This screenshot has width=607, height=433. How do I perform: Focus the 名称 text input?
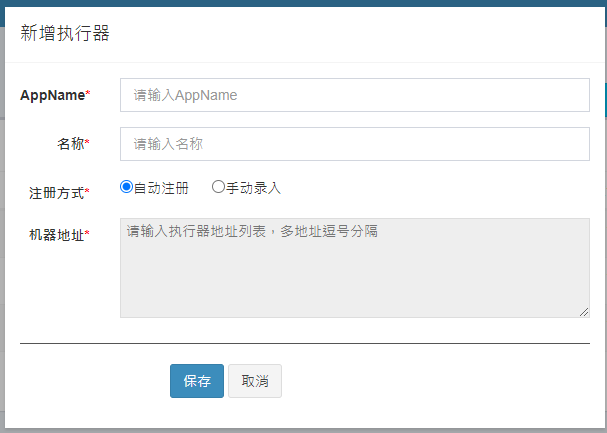point(354,144)
